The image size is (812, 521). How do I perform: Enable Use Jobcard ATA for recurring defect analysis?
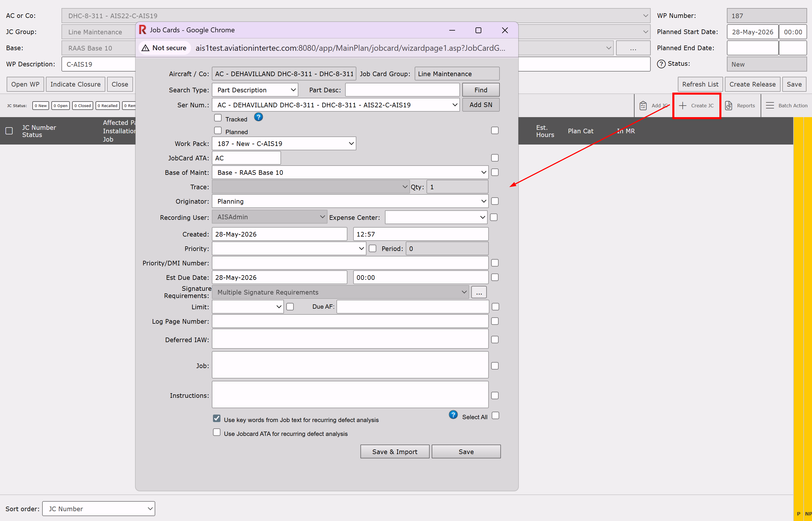[216, 432]
